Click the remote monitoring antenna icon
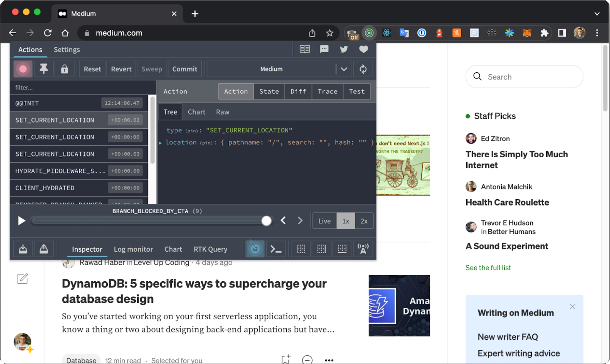610x364 pixels. 363,249
